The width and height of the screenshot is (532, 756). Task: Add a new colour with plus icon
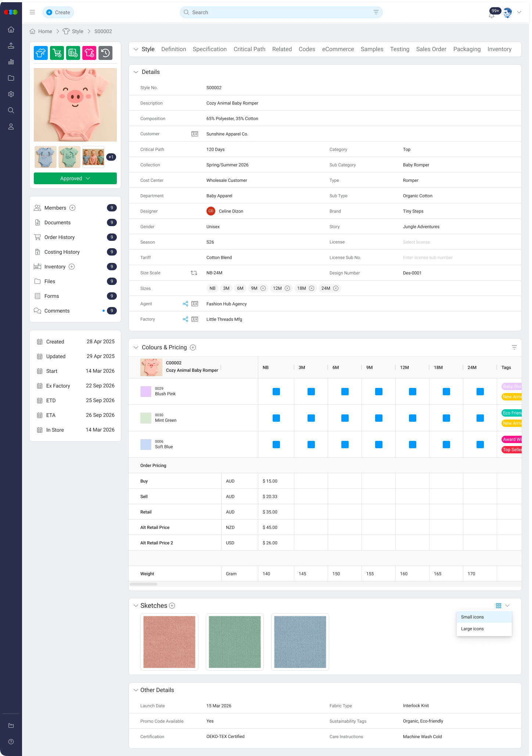point(193,347)
